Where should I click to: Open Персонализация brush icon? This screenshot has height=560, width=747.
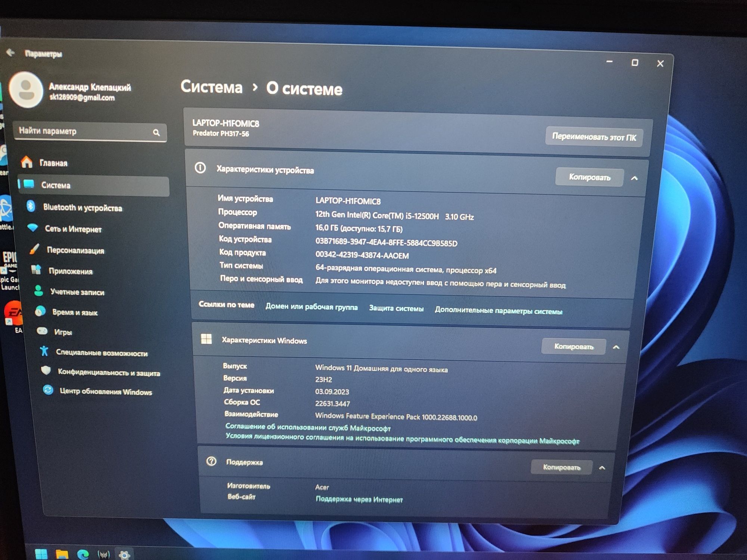[x=34, y=249]
